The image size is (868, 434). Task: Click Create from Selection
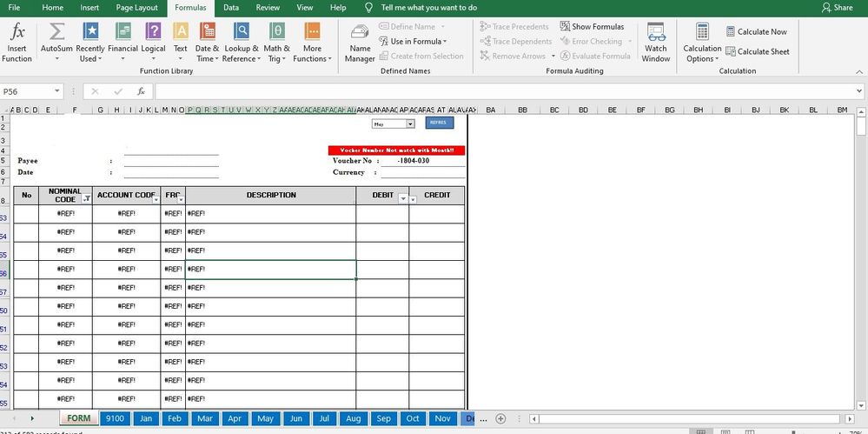coord(421,56)
